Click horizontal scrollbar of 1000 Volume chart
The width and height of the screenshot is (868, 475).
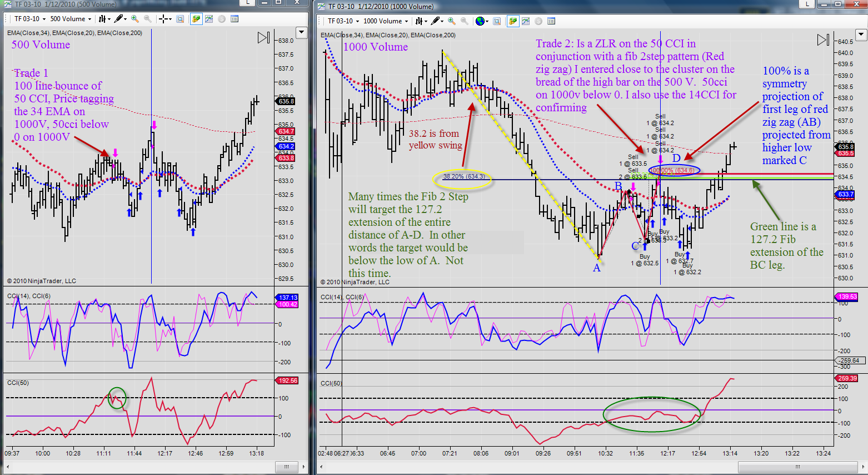click(797, 467)
